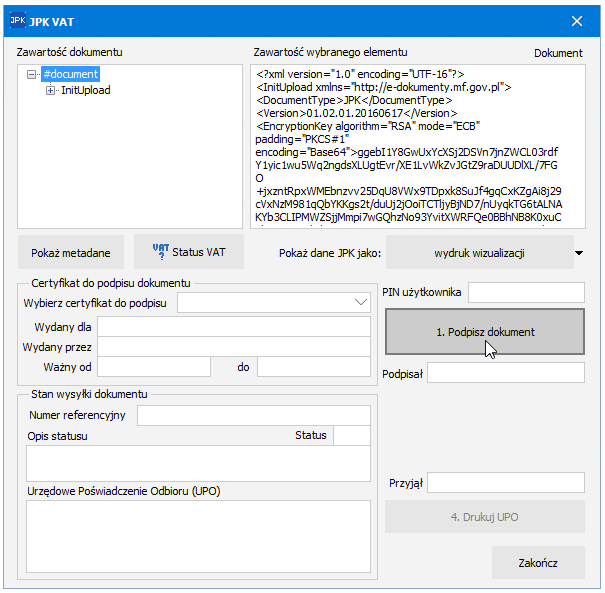Click the Wydany dla text field

click(233, 326)
